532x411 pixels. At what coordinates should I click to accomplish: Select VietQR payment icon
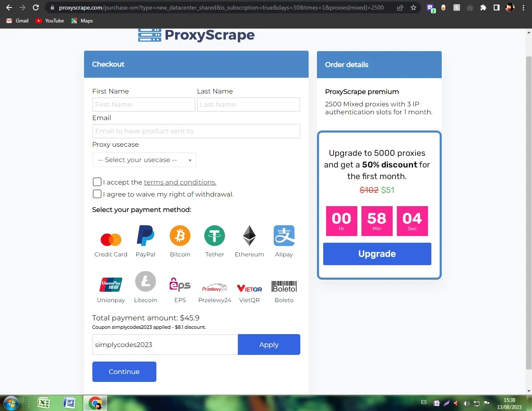coord(250,288)
